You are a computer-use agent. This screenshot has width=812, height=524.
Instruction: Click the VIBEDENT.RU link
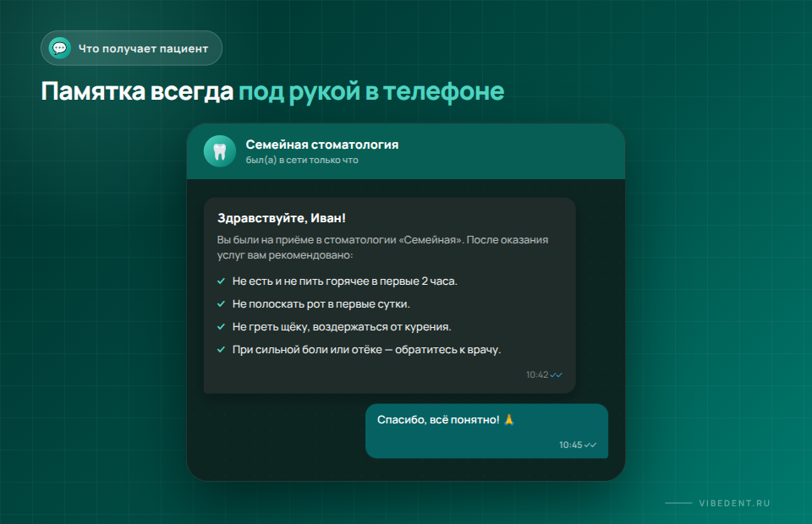pyautogui.click(x=734, y=504)
